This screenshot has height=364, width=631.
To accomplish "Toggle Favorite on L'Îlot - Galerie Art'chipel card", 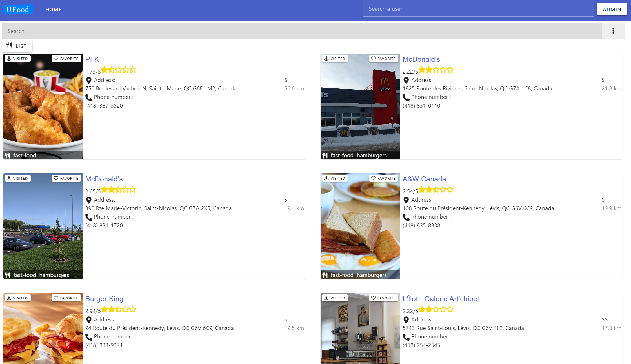I will pyautogui.click(x=384, y=298).
